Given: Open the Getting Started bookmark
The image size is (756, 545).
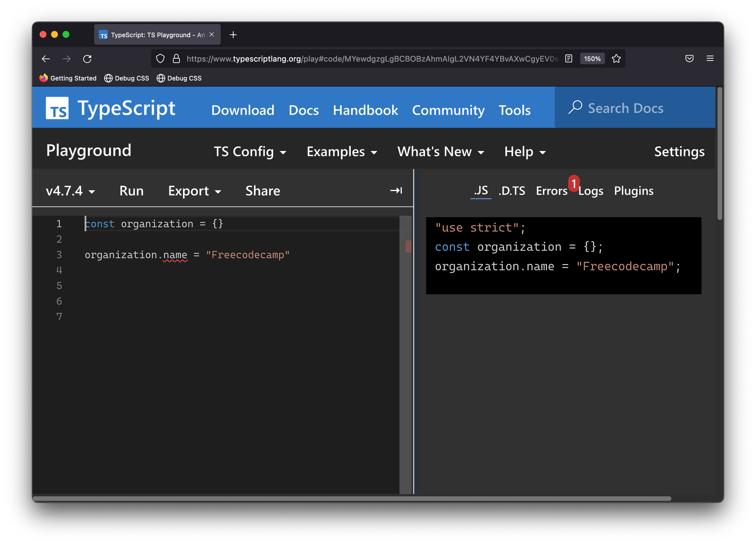Looking at the screenshot, I should (68, 78).
